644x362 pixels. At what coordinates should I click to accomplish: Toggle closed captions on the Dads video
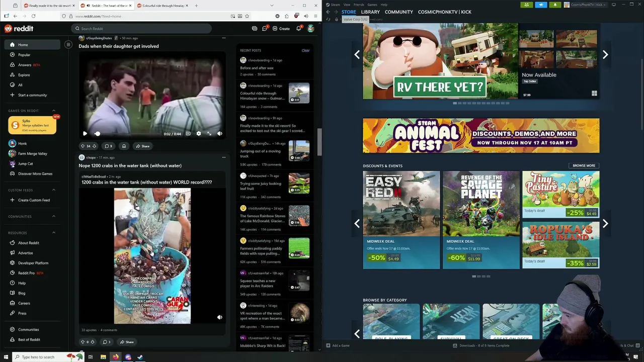pyautogui.click(x=188, y=134)
